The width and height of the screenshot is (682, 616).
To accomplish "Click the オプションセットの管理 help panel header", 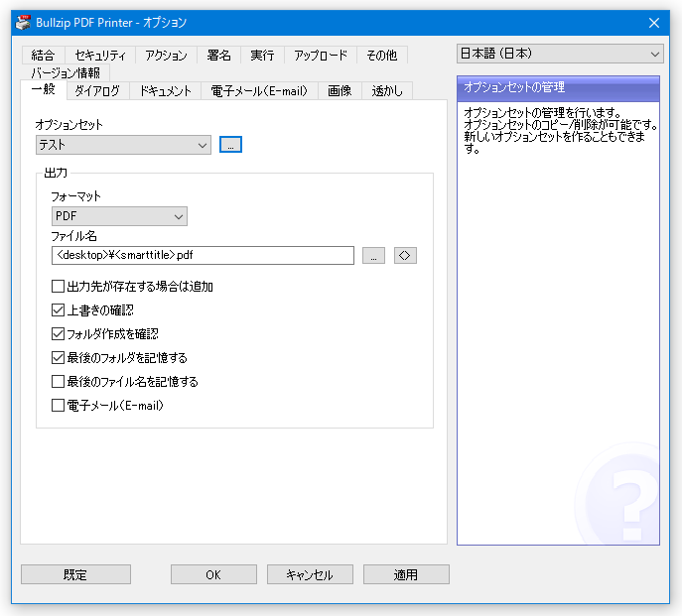I will 558,88.
